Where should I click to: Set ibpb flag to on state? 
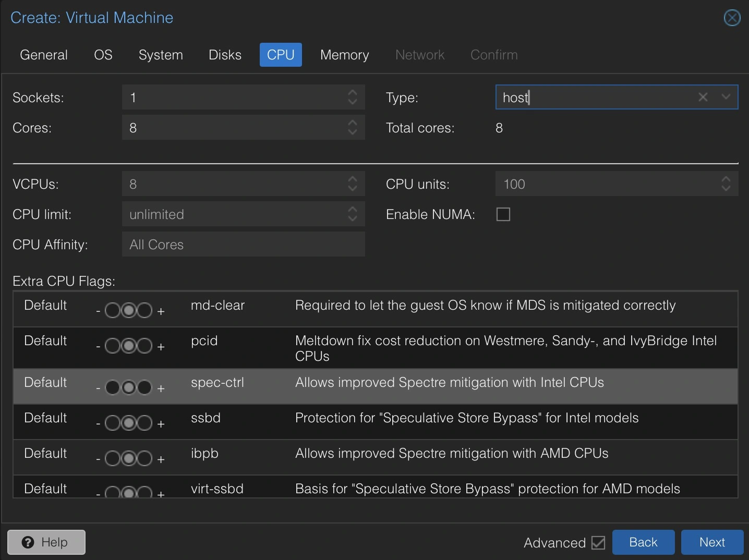144,458
